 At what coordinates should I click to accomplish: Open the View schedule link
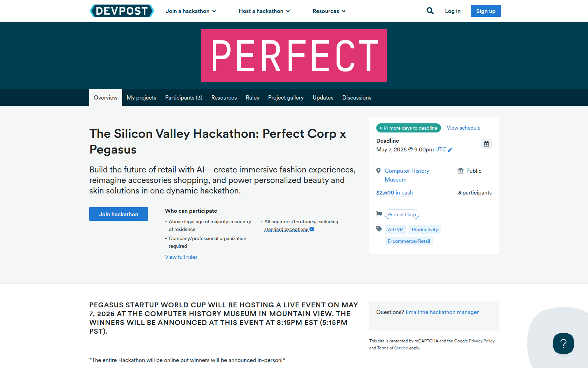click(x=463, y=128)
